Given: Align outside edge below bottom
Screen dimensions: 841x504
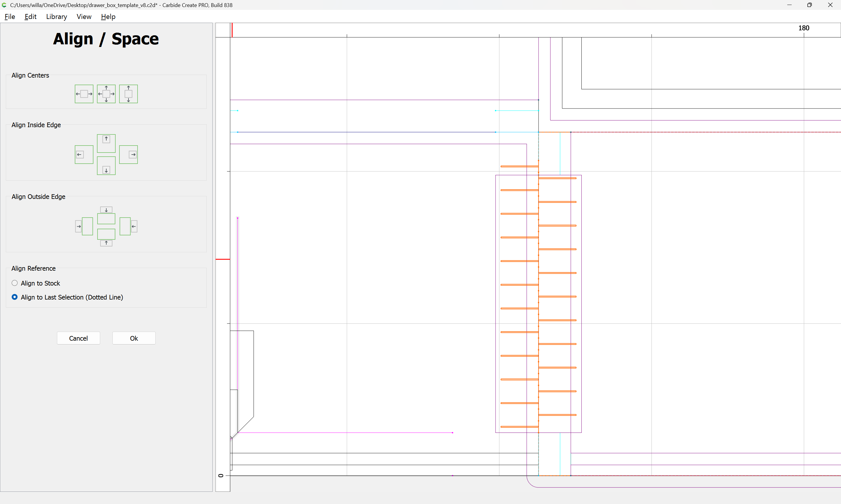Looking at the screenshot, I should pyautogui.click(x=106, y=237).
